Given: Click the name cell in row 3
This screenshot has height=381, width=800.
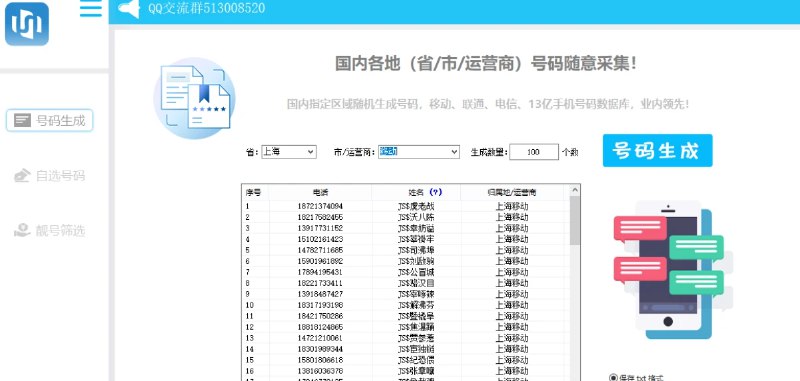Looking at the screenshot, I should point(416,228).
